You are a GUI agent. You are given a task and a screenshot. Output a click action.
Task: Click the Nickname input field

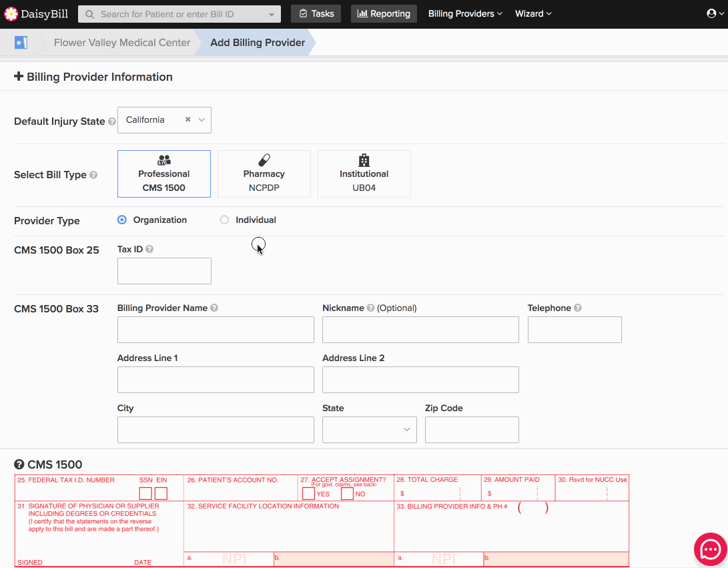[420, 330]
